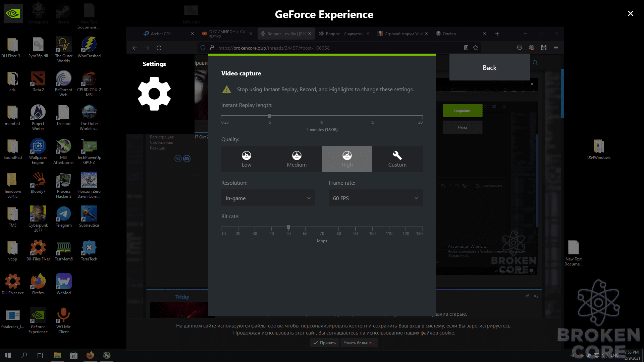Switch to the Вопрос - Индикаторы browser tab
The height and width of the screenshot is (362, 644).
click(x=344, y=34)
